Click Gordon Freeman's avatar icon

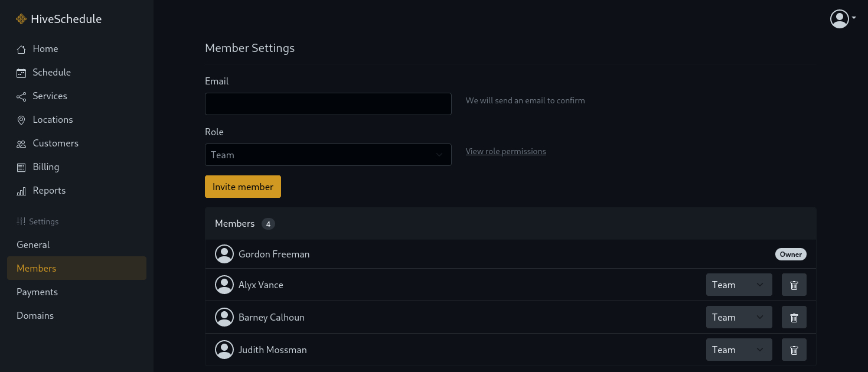[x=224, y=254]
